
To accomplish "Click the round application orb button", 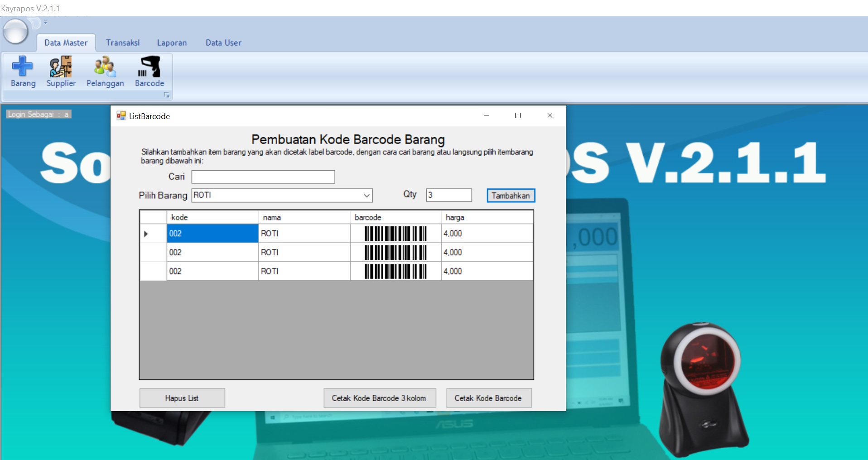I will pos(15,32).
